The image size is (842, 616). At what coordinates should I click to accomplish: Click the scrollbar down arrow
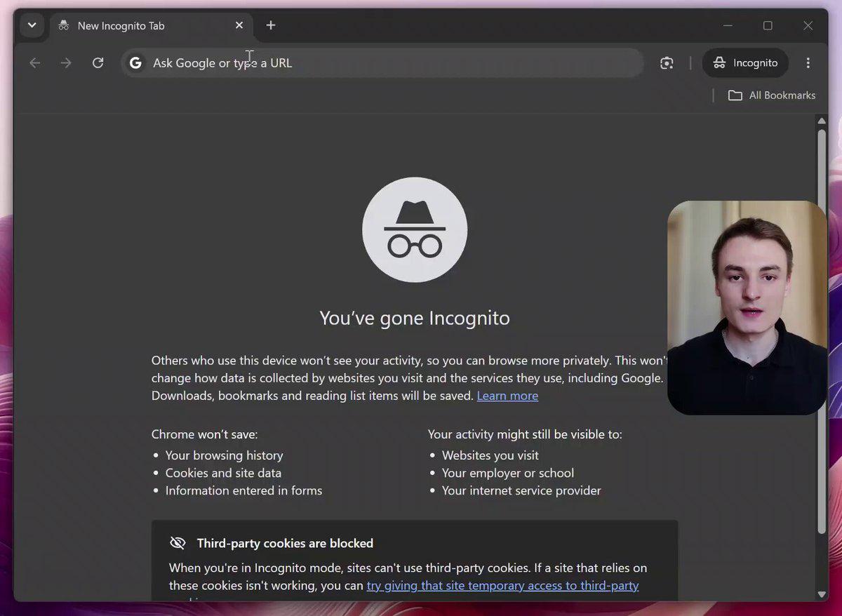pos(822,595)
